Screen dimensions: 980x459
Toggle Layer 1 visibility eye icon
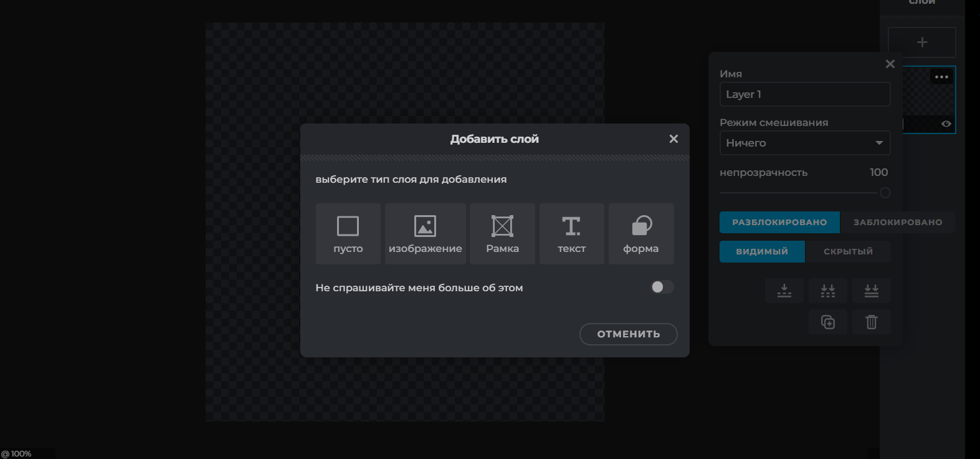946,124
